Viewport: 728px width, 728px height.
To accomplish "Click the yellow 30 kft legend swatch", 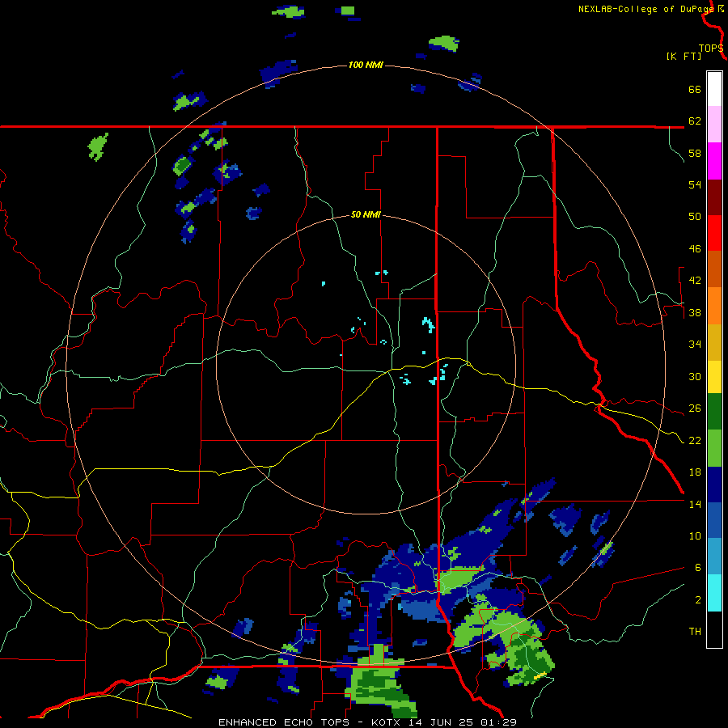I will (714, 376).
